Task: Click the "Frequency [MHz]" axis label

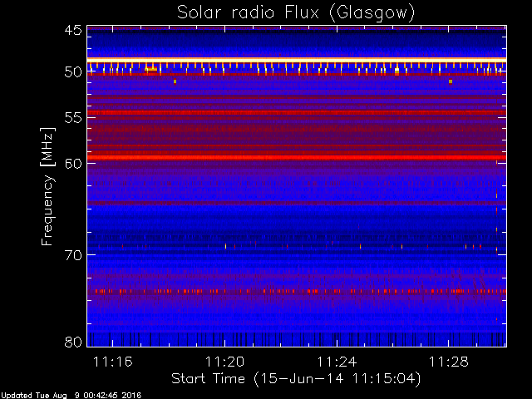Action: (x=47, y=186)
